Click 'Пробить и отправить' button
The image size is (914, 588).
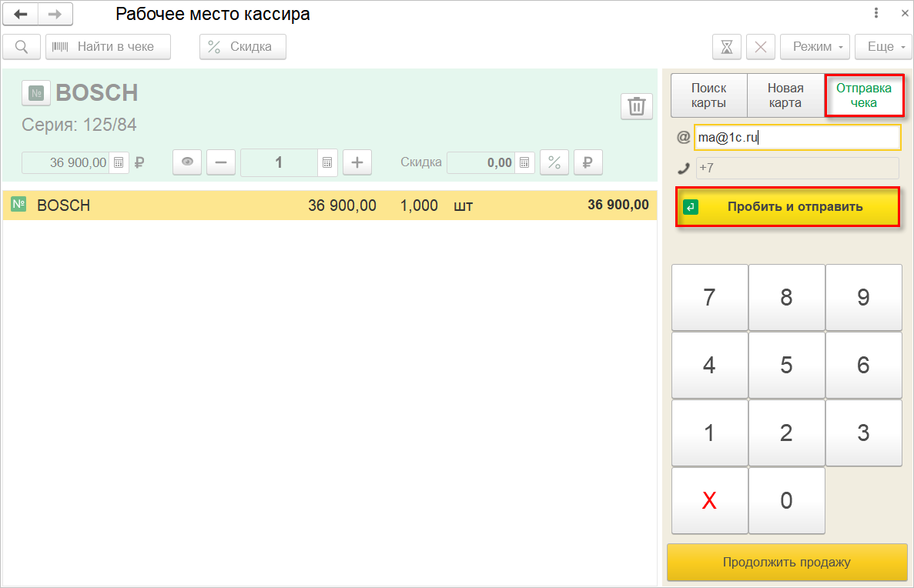[788, 206]
